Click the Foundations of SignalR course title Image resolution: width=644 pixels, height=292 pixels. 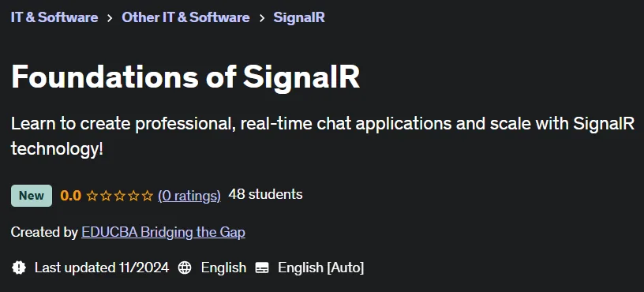click(185, 77)
